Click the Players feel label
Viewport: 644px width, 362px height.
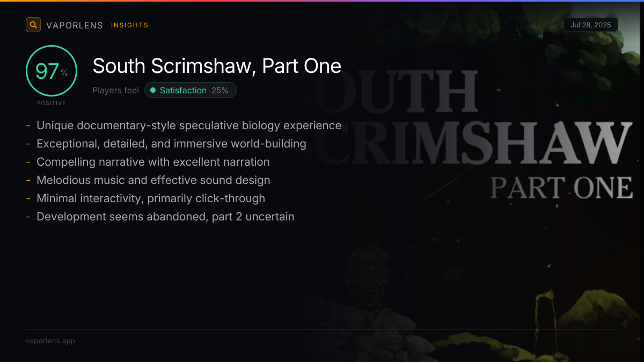[115, 90]
